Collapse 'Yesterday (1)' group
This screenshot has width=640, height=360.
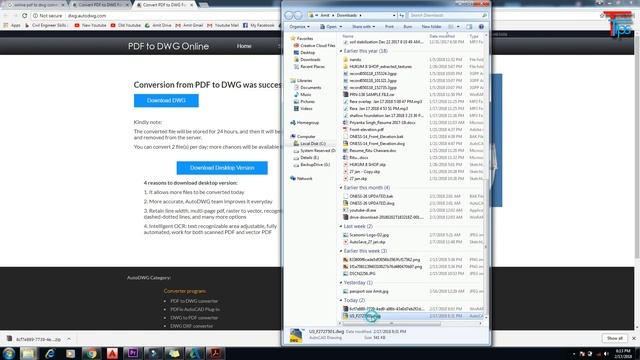(x=341, y=282)
